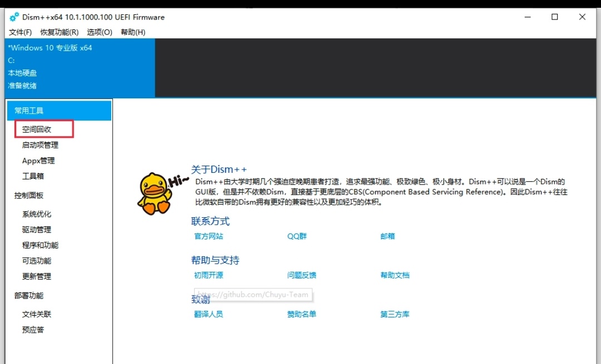Close the Dism++ window

(x=582, y=17)
